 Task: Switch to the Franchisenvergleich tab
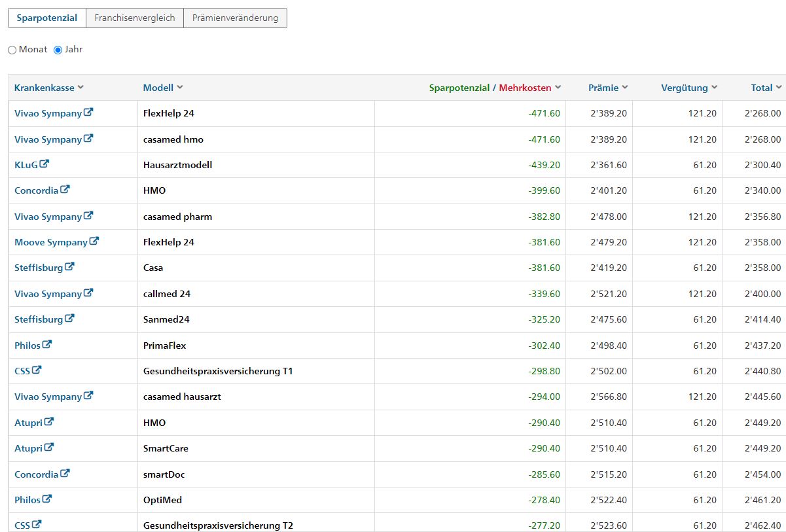pos(135,18)
